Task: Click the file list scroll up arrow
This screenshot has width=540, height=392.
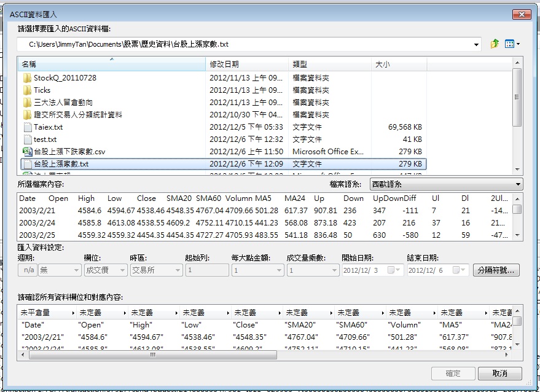Action: point(517,63)
